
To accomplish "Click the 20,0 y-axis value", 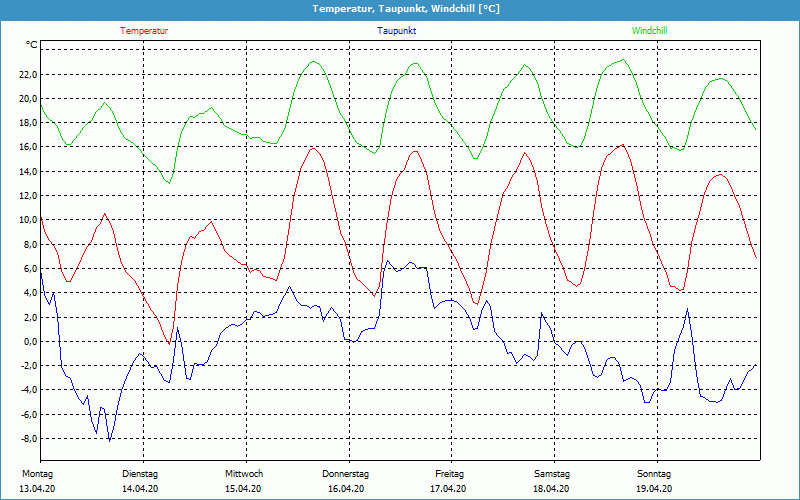I will (x=28, y=98).
